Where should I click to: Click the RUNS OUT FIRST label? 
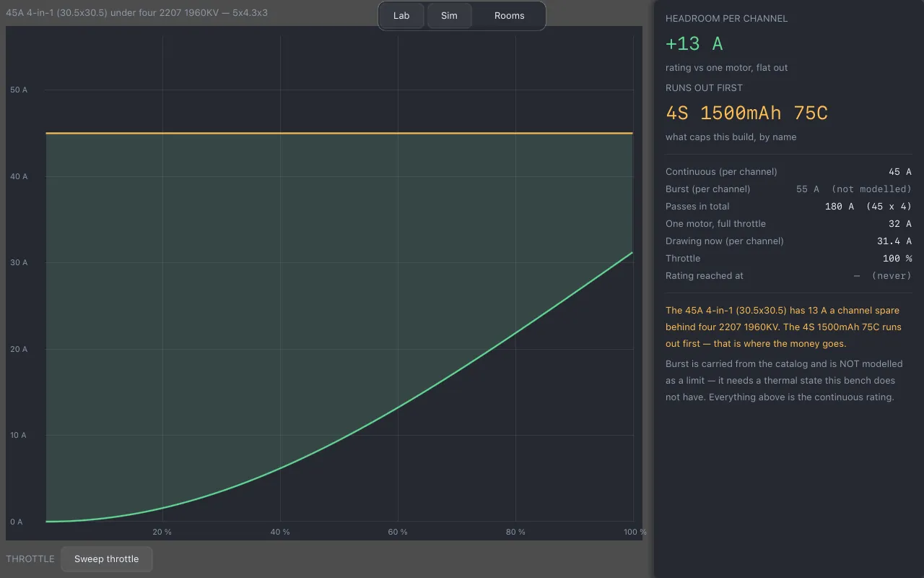click(704, 87)
